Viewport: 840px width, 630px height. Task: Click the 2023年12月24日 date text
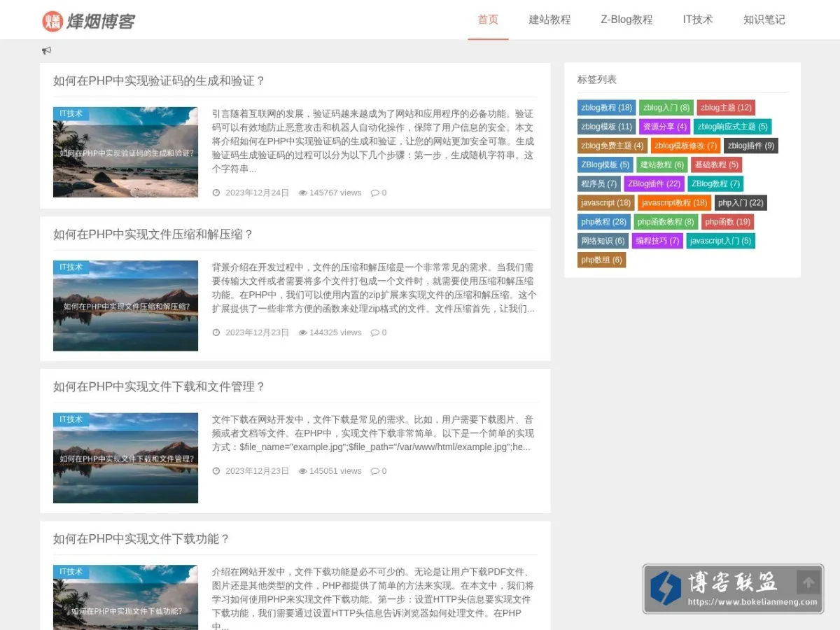point(257,192)
